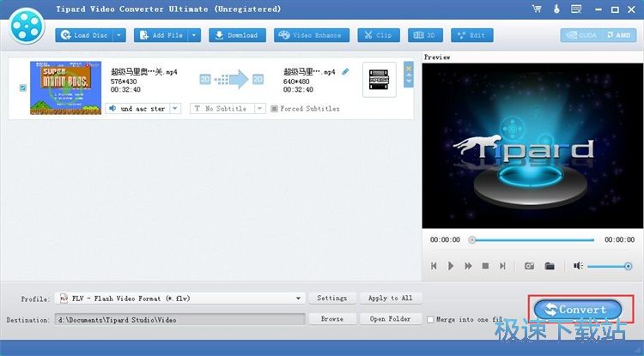This screenshot has width=644, height=356.
Task: Uncheck the Super Mario video checkbox
Action: click(23, 87)
